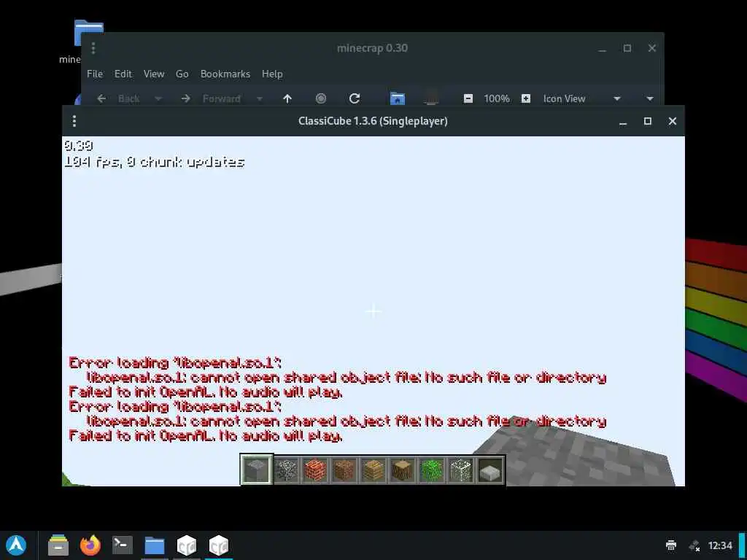Open the Bookmarks menu in file manager
This screenshot has width=747, height=560.
[x=225, y=74]
